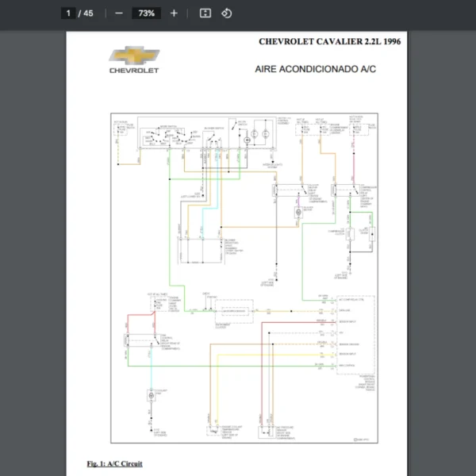Screen dimensions: 476x476
Task: Click the CHEVROLET wordmark under the logo
Action: [134, 71]
